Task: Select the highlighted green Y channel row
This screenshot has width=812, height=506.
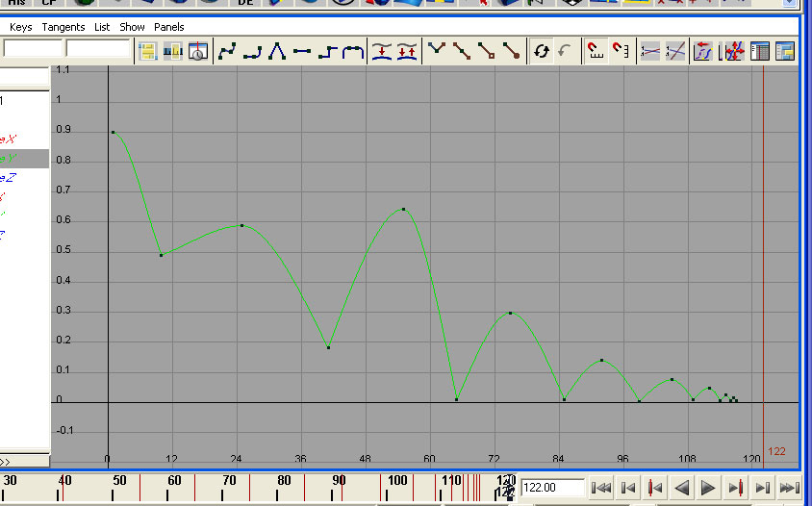Action: tap(24, 159)
